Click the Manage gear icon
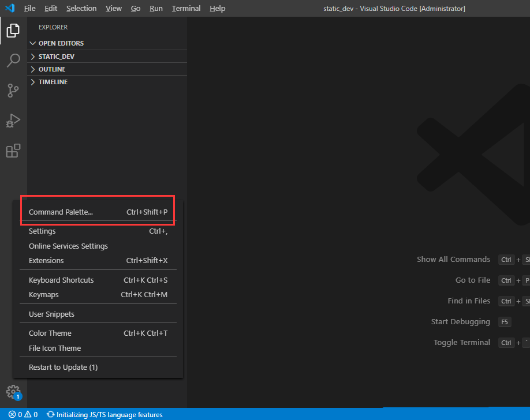The width and height of the screenshot is (530, 420). pos(13,392)
